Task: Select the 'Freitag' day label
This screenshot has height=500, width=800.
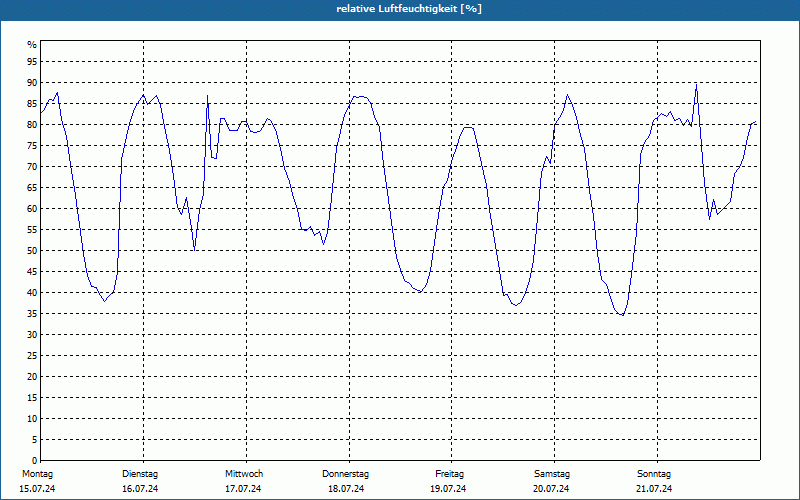Action: [x=449, y=474]
